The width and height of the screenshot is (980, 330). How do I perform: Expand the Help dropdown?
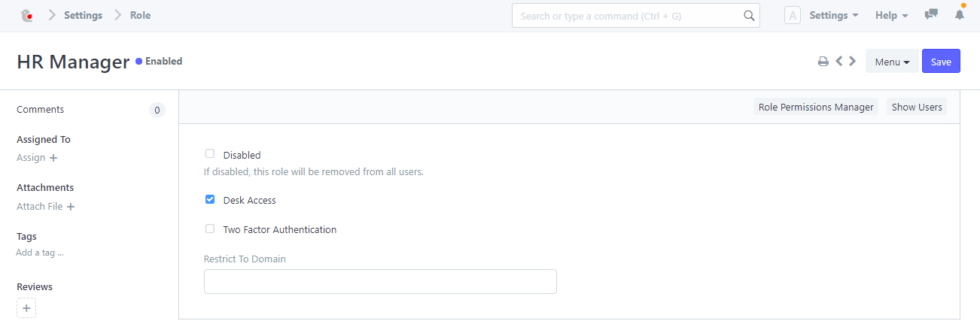point(892,15)
